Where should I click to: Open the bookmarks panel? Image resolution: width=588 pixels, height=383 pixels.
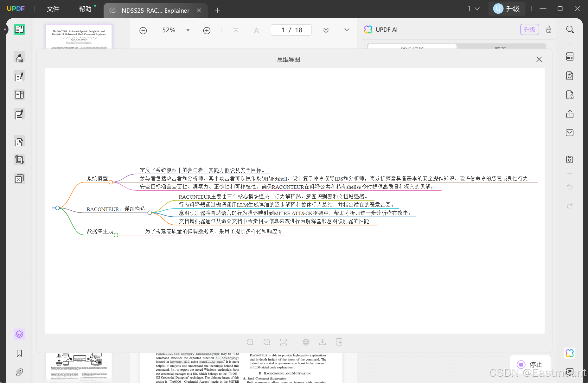(19, 353)
